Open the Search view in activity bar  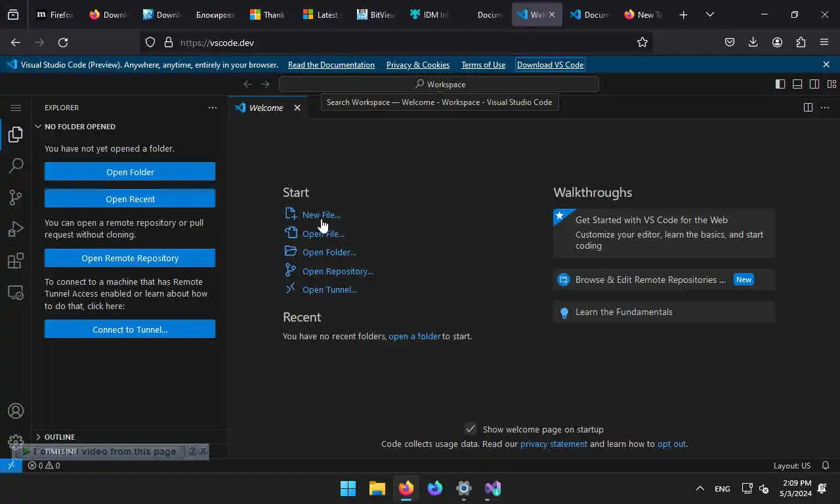click(16, 166)
